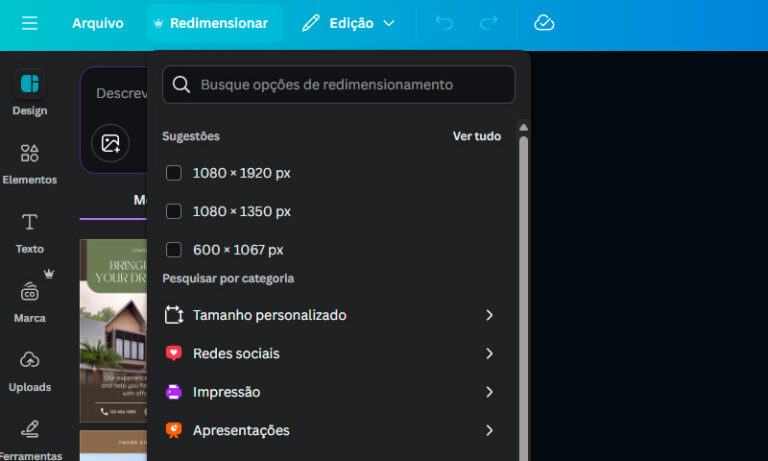The width and height of the screenshot is (768, 461).
Task: Focus the resize options search field
Action: (x=338, y=84)
